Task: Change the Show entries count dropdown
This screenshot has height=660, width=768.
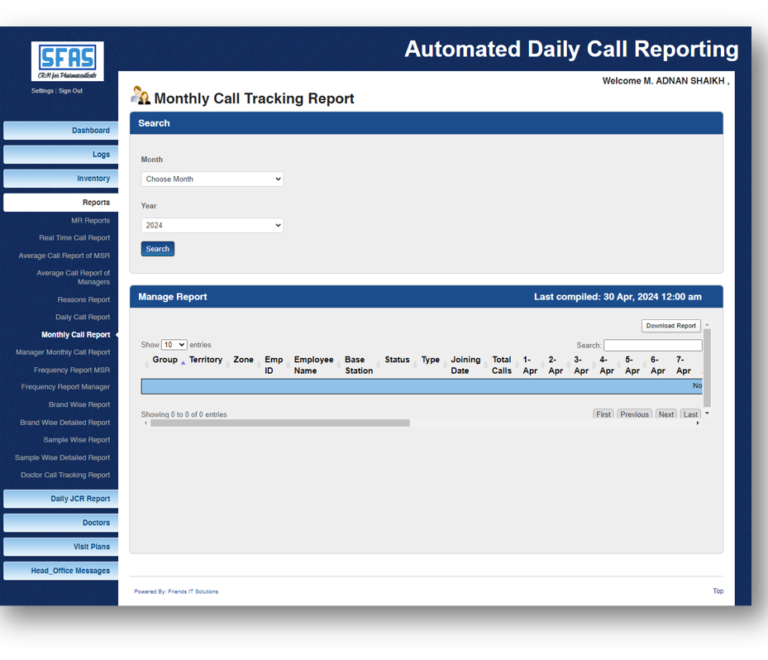Action: coord(174,345)
